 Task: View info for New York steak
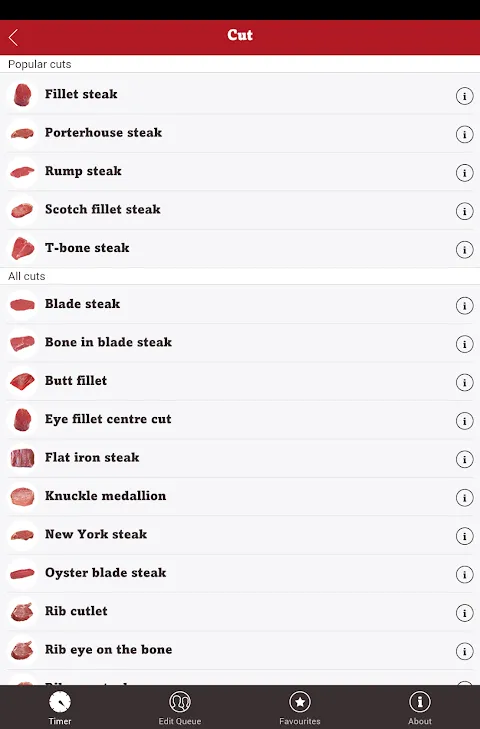(x=464, y=536)
